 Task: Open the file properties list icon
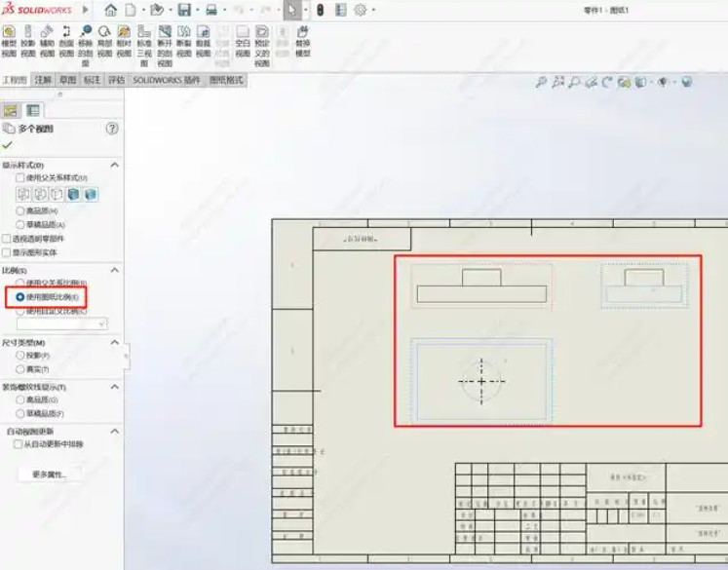point(341,10)
